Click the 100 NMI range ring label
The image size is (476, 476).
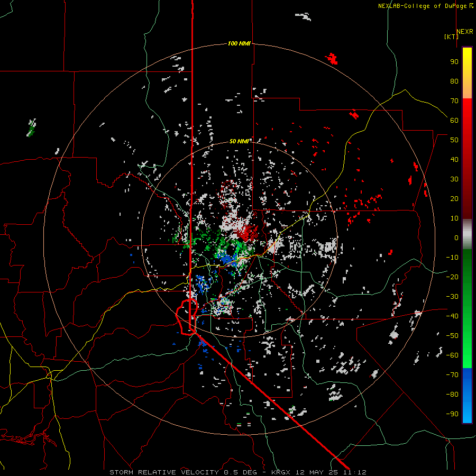point(239,43)
